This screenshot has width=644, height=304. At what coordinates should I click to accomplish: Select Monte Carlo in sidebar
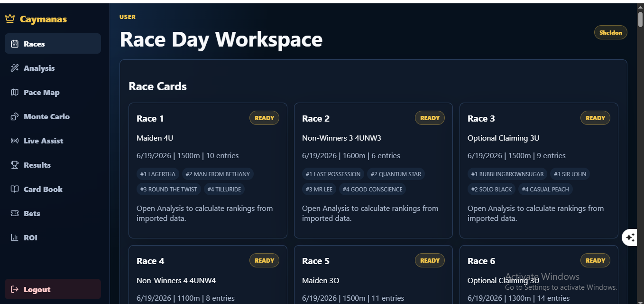pos(53,116)
